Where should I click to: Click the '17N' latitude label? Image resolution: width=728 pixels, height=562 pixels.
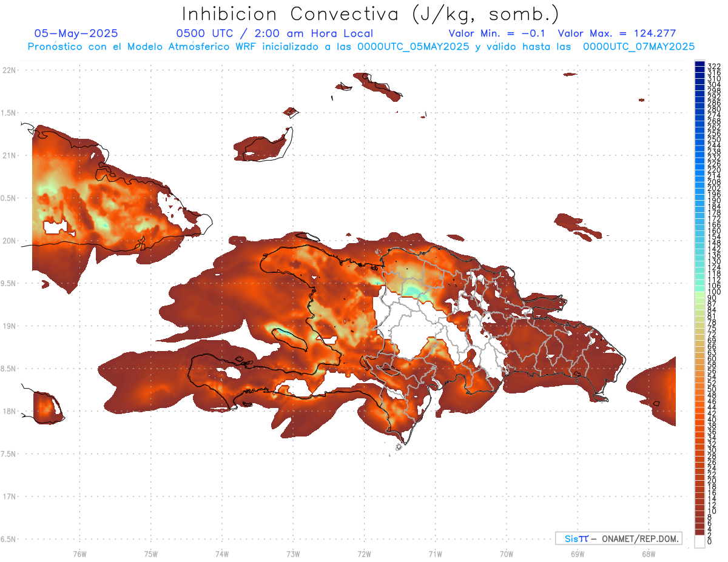(x=8, y=497)
